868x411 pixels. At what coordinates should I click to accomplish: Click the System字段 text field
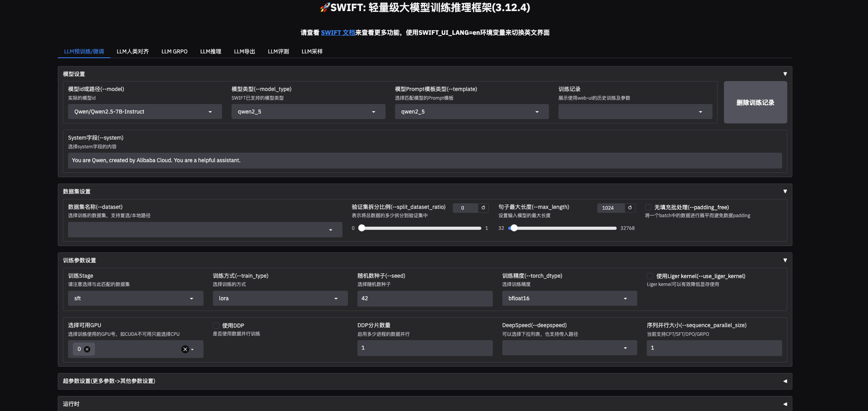(x=425, y=161)
